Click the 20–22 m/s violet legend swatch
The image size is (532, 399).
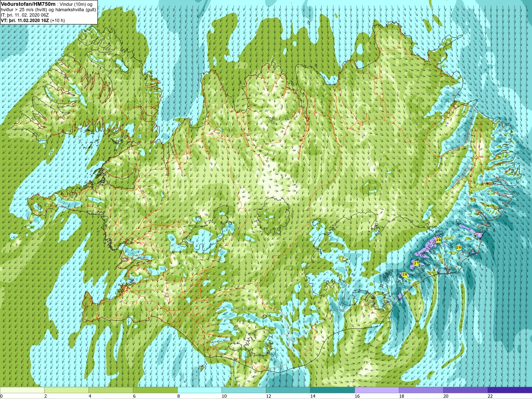pos(465,390)
